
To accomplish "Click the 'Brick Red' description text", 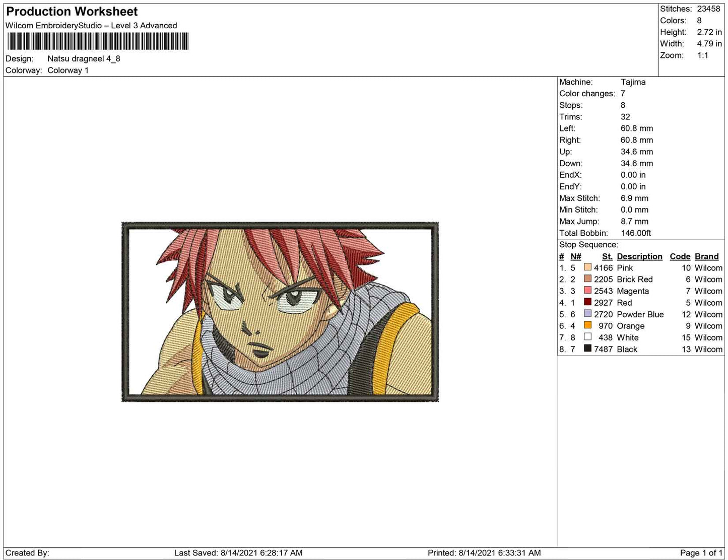I will pyautogui.click(x=634, y=279).
